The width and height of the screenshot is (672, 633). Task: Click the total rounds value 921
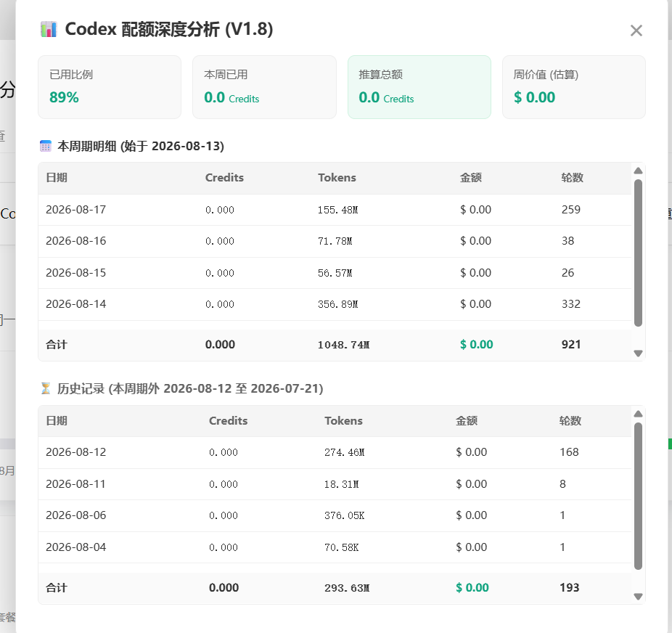coord(571,344)
